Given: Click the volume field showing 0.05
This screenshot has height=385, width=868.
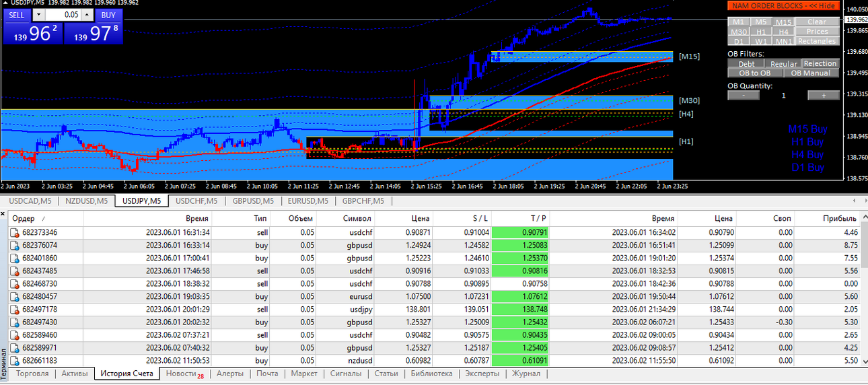Looking at the screenshot, I should pyautogui.click(x=63, y=15).
